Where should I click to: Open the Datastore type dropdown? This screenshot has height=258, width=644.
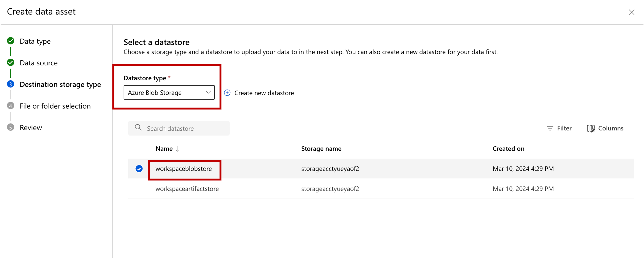click(169, 93)
